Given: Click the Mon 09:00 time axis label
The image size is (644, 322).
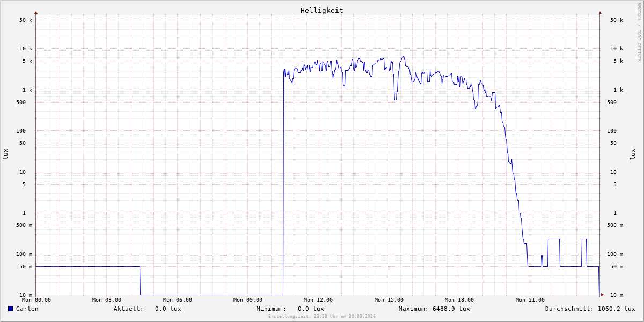Looking at the screenshot, I should pos(248,300).
